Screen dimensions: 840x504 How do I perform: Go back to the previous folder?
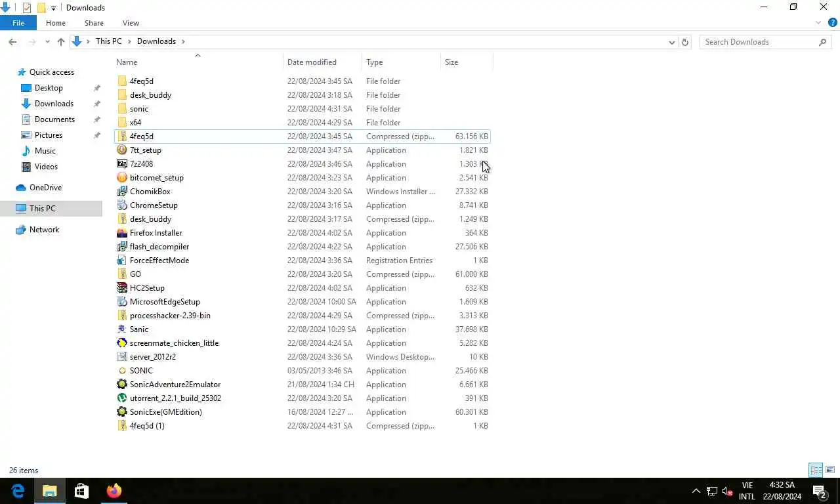[12, 42]
